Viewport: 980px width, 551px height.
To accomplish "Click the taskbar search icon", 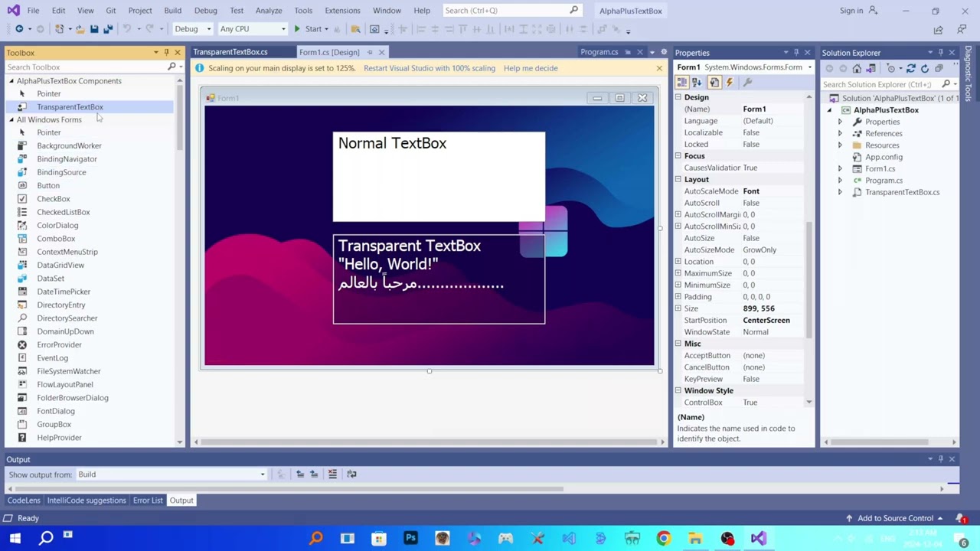I will [46, 539].
